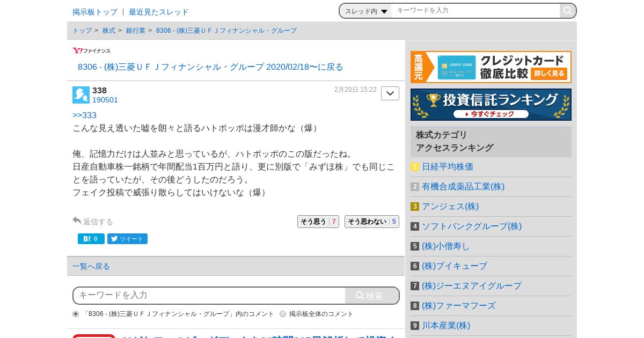Open user ID 190501 profile link
The height and width of the screenshot is (338, 644).
105,100
